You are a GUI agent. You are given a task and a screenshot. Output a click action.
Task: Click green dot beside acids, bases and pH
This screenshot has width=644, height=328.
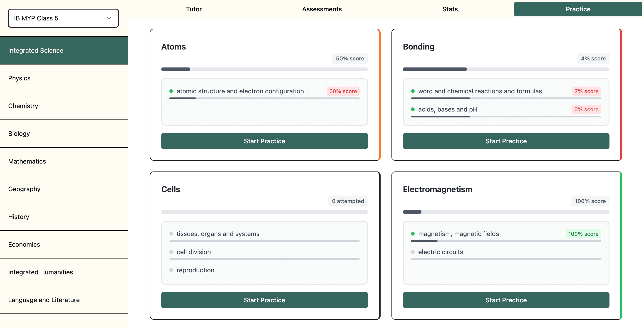click(x=413, y=109)
